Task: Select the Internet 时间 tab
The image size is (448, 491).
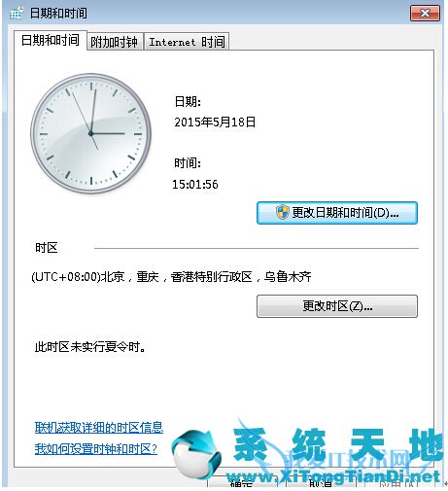Action: coord(187,42)
